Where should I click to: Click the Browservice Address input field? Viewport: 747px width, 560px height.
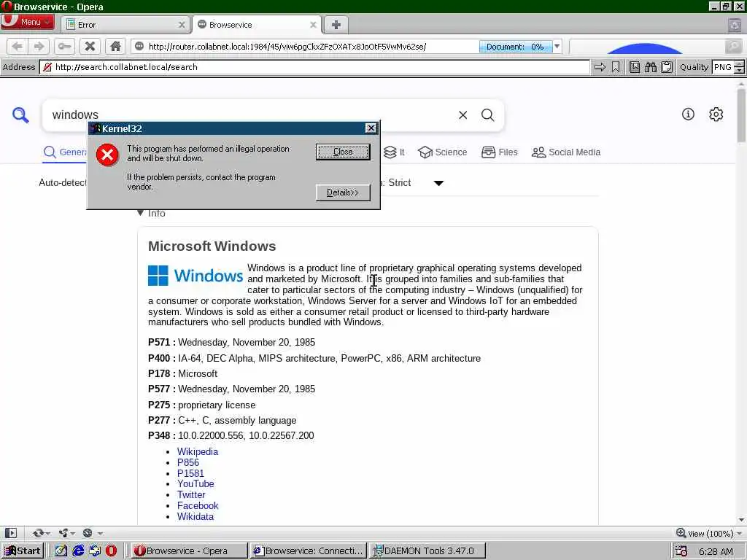click(x=314, y=67)
